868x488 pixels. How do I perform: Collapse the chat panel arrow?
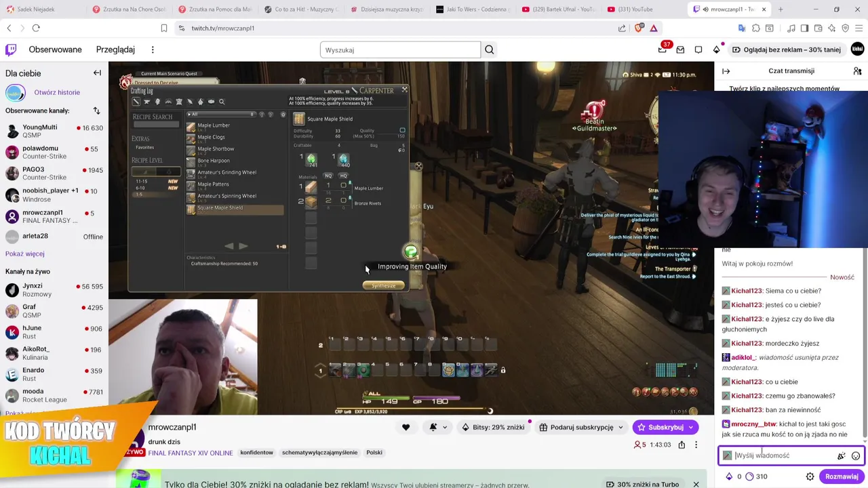pyautogui.click(x=726, y=71)
